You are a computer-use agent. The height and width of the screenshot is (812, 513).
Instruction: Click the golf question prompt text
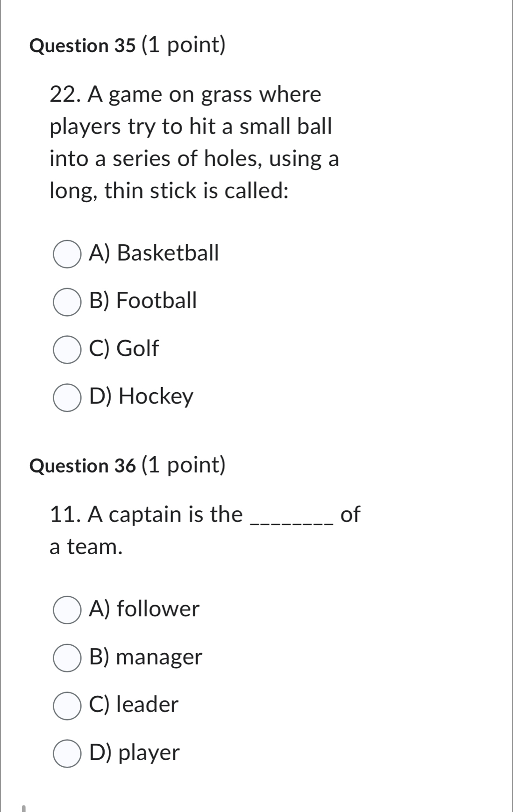coord(194,142)
